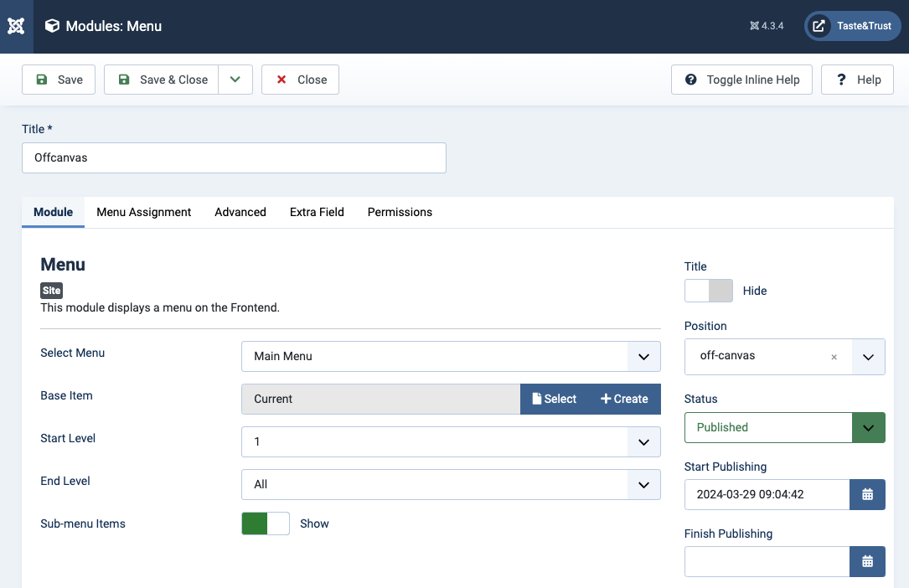909x588 pixels.
Task: Toggle the Sub-menu Items switch
Action: coord(266,524)
